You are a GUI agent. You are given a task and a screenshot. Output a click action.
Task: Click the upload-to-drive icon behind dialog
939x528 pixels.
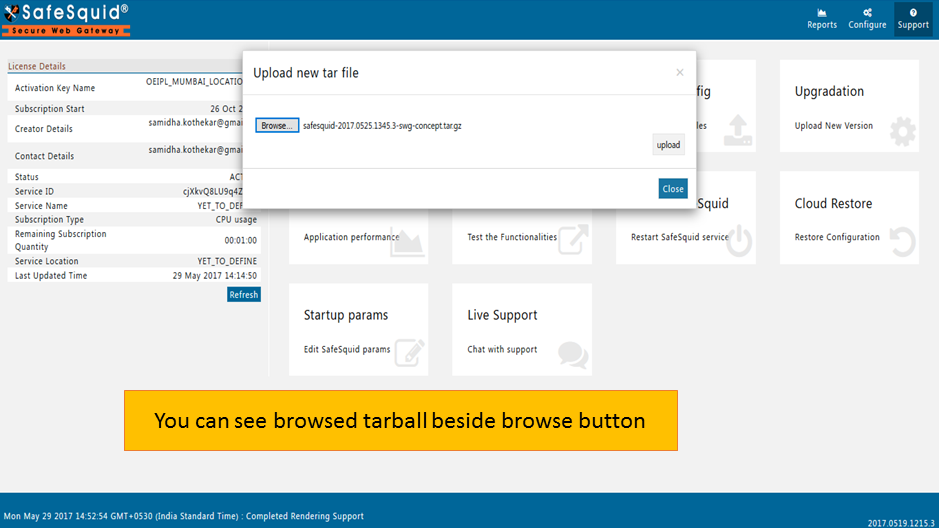click(x=738, y=131)
